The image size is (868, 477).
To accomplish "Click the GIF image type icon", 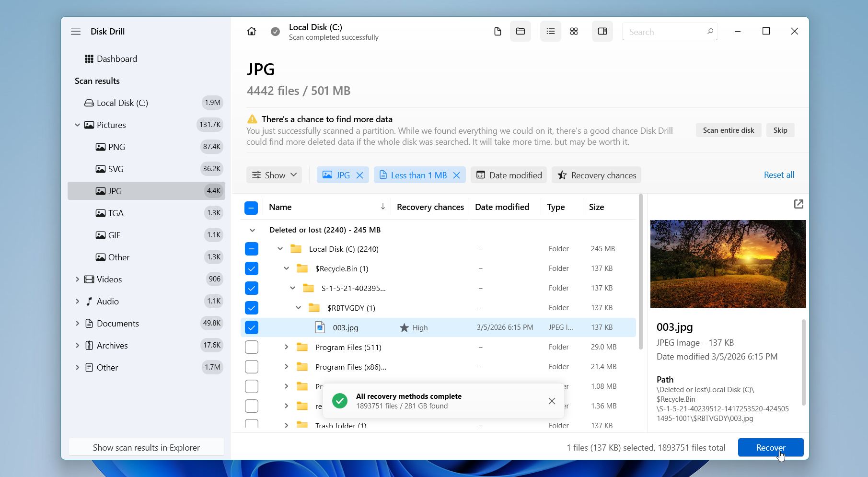I will coord(101,235).
